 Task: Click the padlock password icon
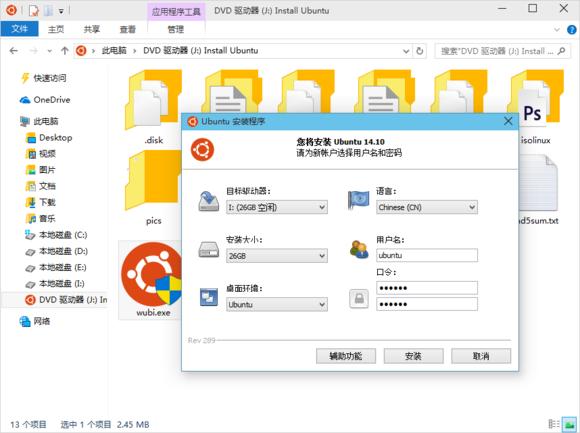click(x=359, y=298)
